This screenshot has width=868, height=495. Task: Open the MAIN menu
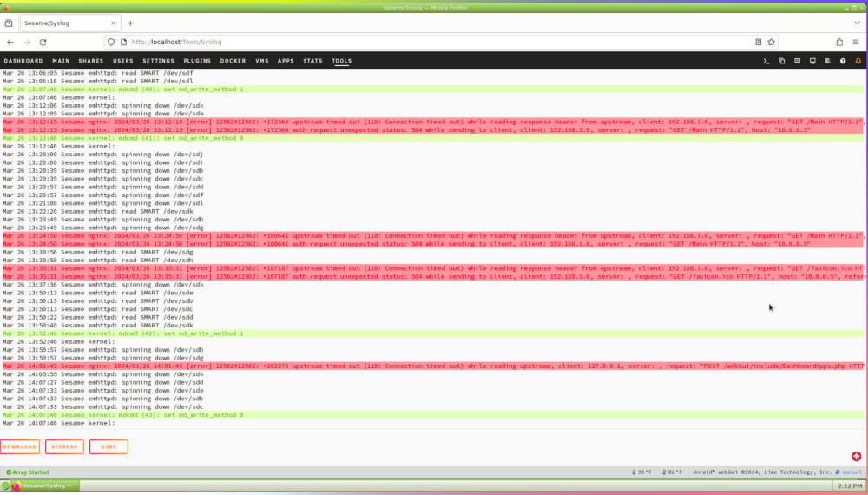[61, 61]
